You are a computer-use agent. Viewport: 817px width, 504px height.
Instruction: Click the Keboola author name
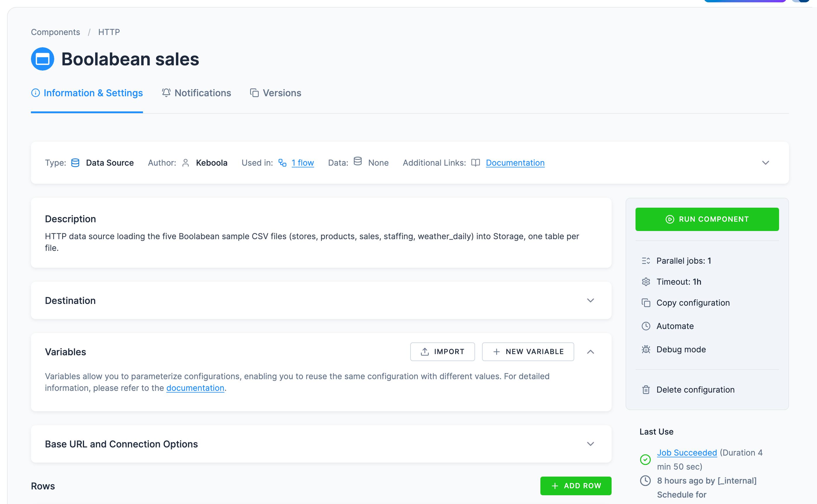[x=212, y=163]
